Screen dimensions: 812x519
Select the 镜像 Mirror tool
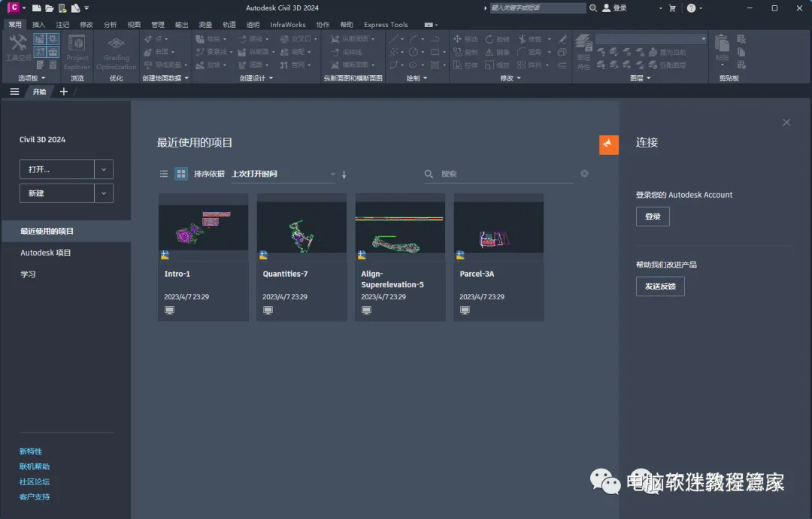[x=497, y=52]
